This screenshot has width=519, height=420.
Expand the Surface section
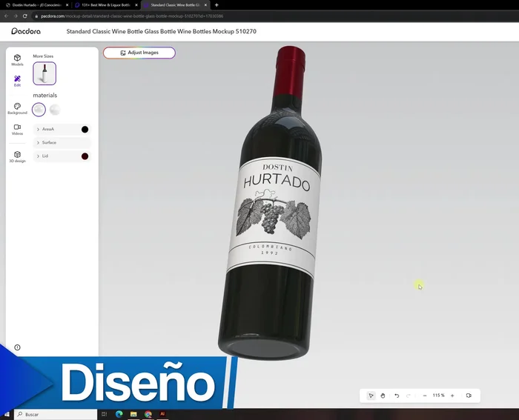62,142
